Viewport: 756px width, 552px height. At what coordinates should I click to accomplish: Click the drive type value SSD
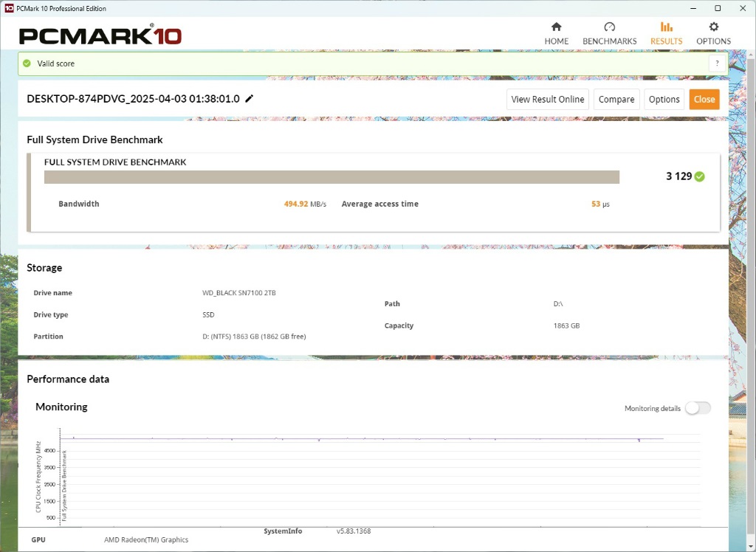(x=208, y=315)
